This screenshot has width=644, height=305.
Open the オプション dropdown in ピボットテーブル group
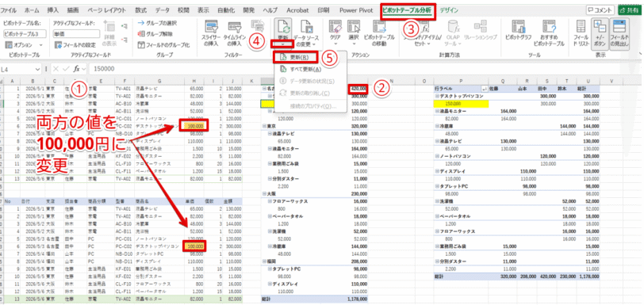[x=23, y=44]
